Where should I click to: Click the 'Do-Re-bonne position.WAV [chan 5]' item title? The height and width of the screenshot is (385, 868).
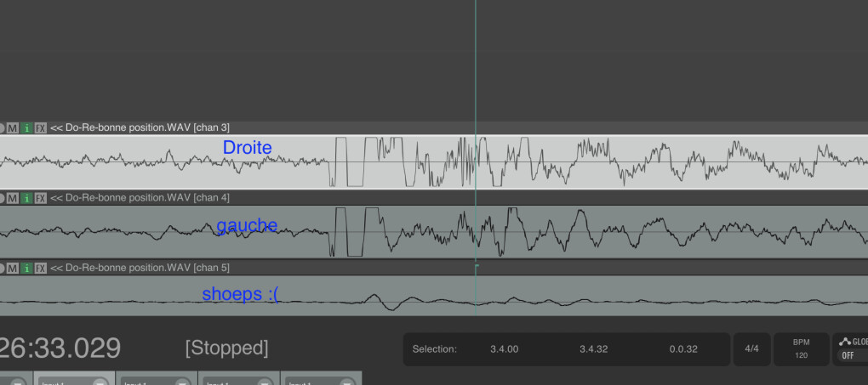(140, 268)
